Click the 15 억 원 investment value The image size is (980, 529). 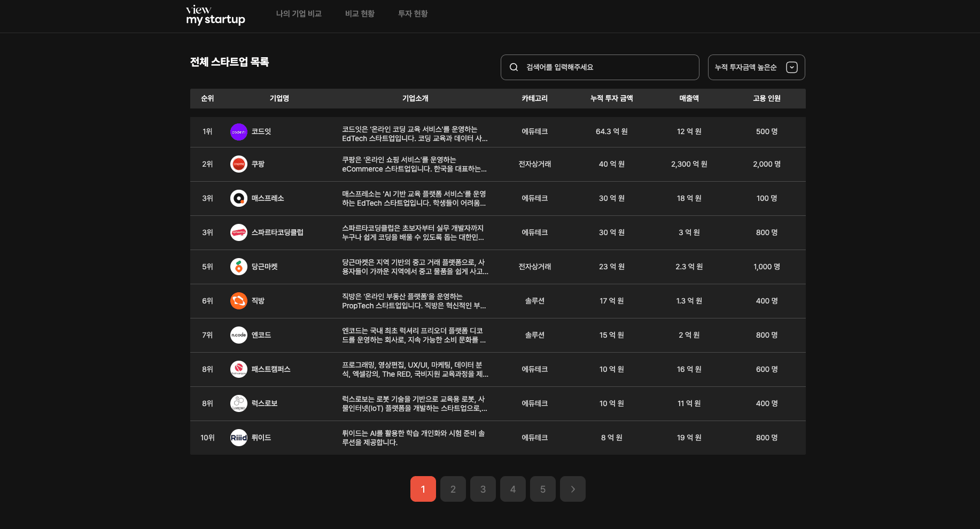612,335
